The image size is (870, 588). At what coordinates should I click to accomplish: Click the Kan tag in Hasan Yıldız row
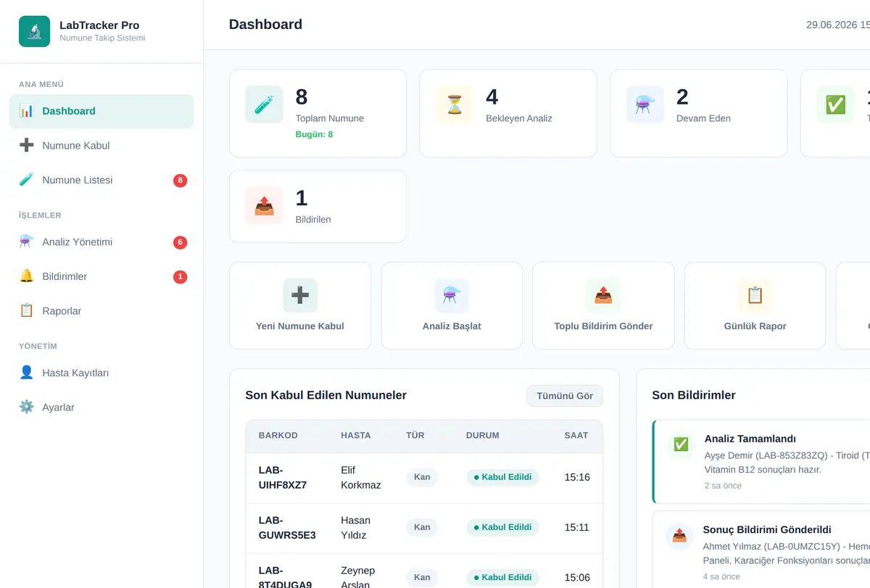tap(422, 527)
